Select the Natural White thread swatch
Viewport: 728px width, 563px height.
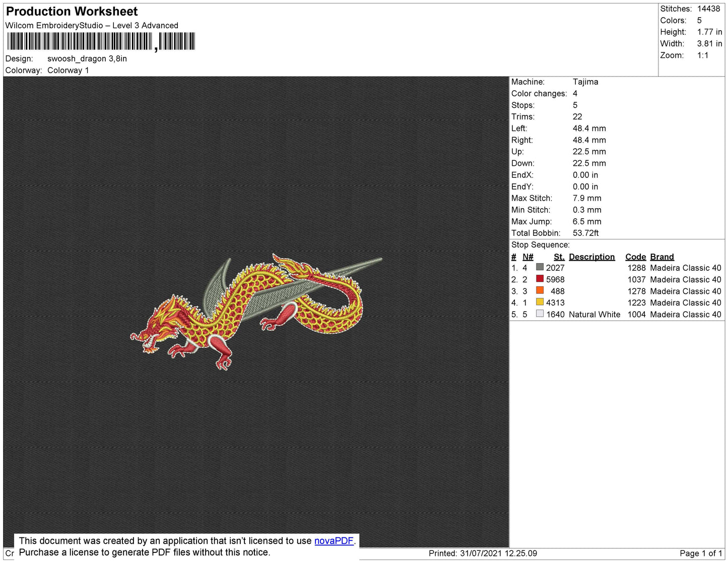(x=540, y=314)
